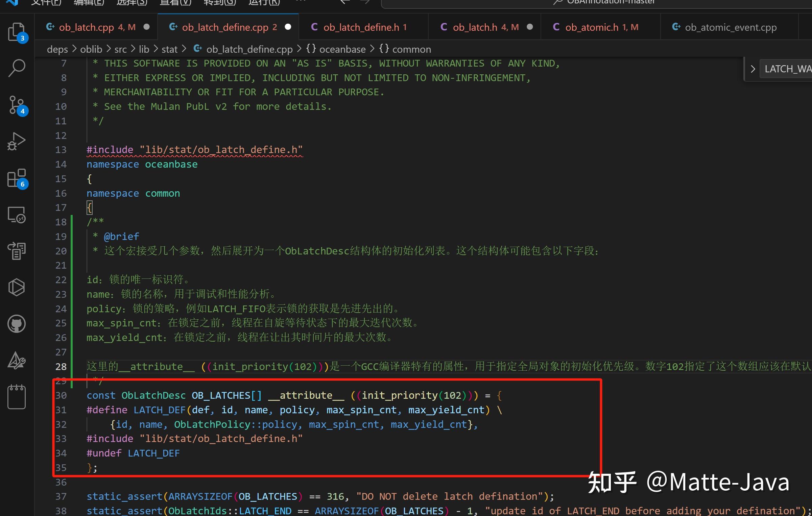Toggle the dirty indicator on ob_latch.h tab

pyautogui.click(x=530, y=27)
